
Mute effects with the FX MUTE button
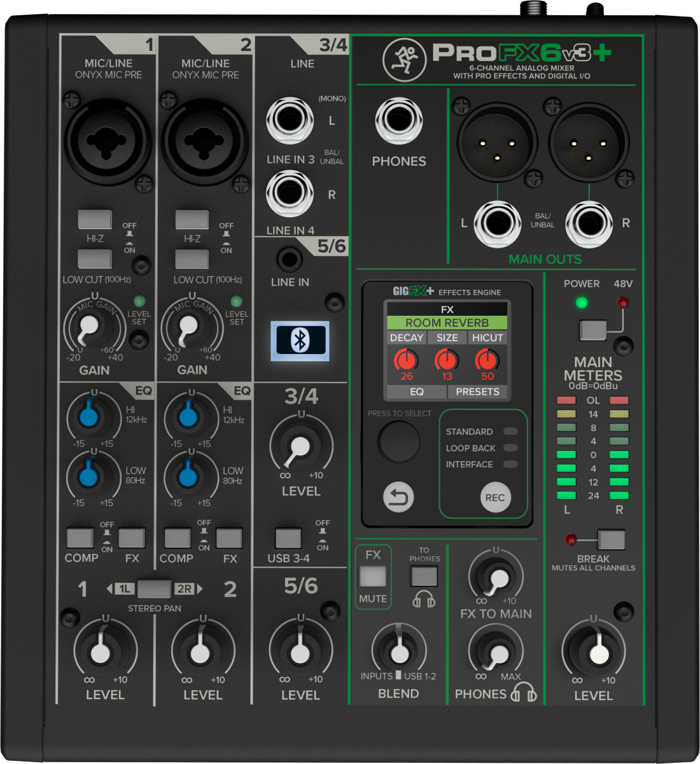(373, 576)
